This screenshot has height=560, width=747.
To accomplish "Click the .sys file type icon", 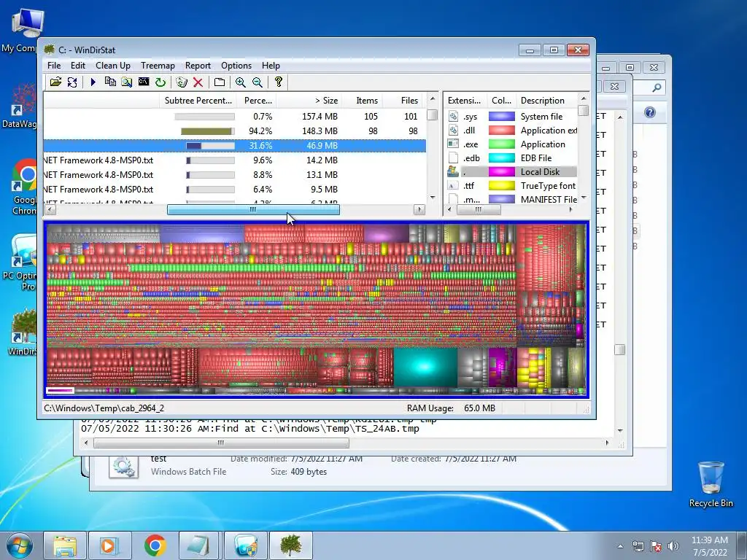I will point(453,117).
